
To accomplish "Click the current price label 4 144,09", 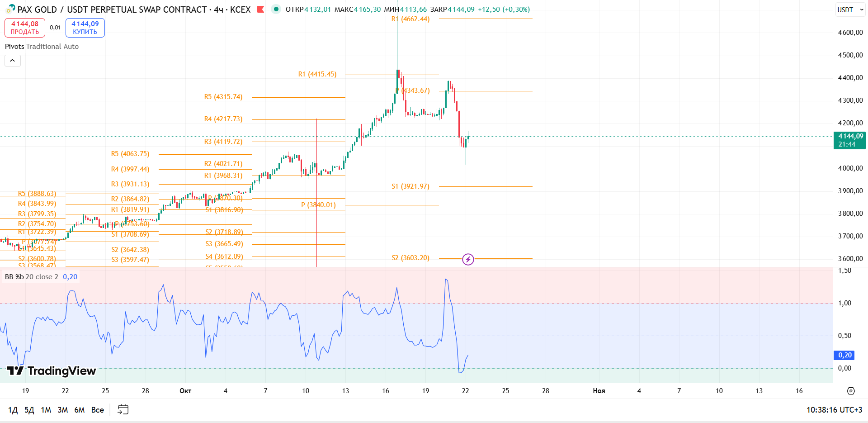I will click(x=849, y=140).
